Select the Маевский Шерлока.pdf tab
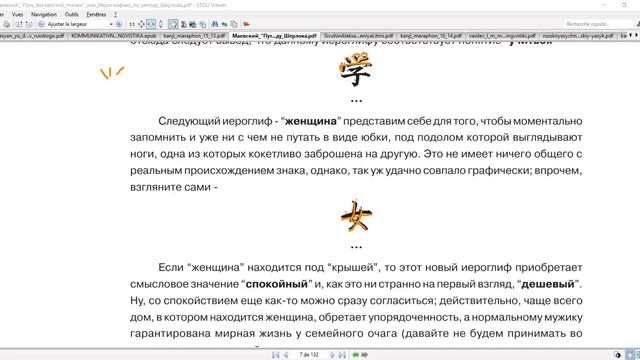 [274, 36]
